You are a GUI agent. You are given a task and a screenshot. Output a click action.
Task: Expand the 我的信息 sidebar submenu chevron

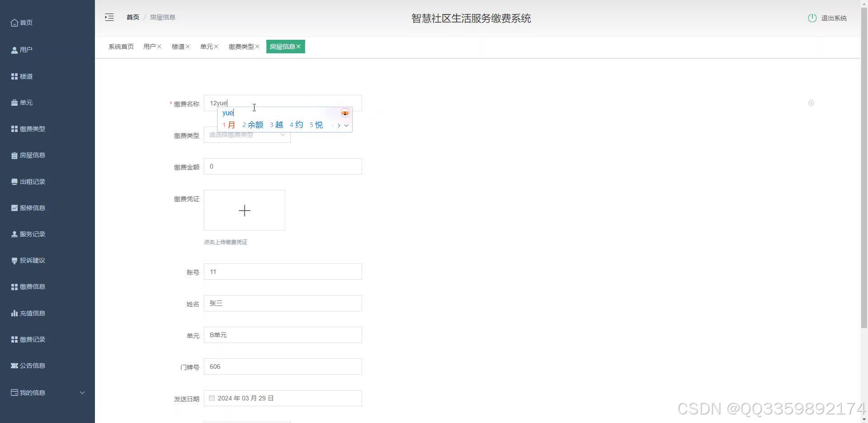(82, 393)
